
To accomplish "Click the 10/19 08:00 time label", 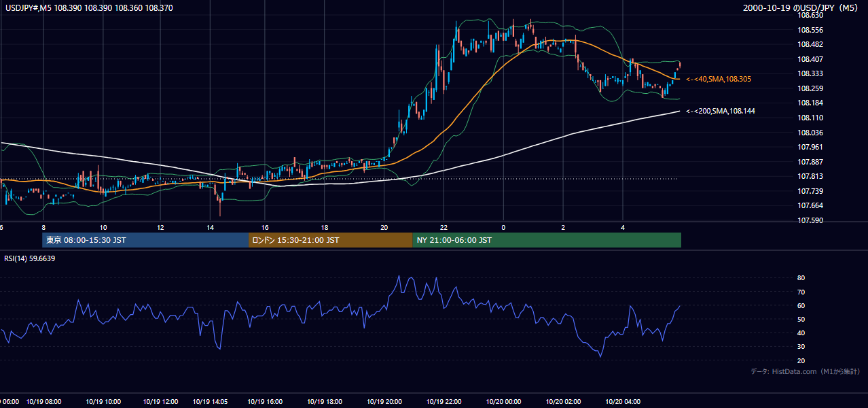I will point(43,402).
